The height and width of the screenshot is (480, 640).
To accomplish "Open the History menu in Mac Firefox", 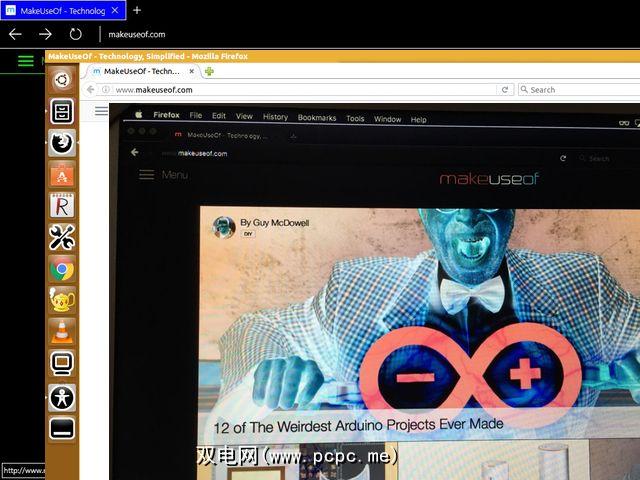I will [x=276, y=117].
